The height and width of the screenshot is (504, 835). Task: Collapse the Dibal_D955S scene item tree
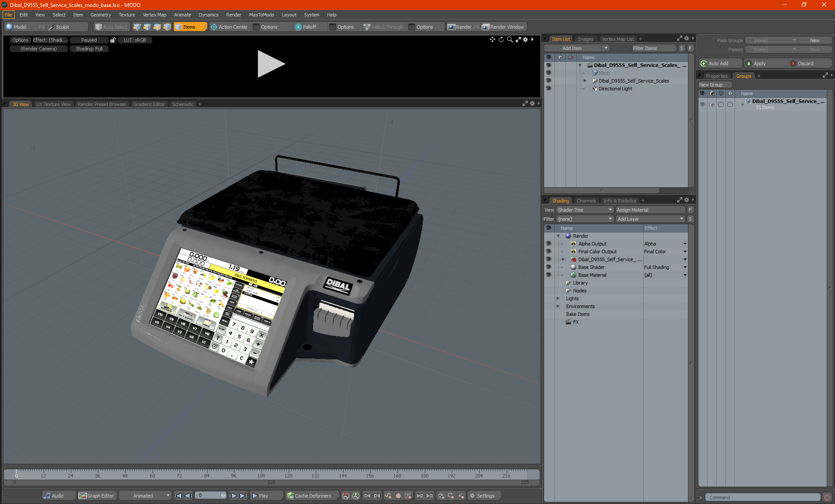pyautogui.click(x=580, y=65)
